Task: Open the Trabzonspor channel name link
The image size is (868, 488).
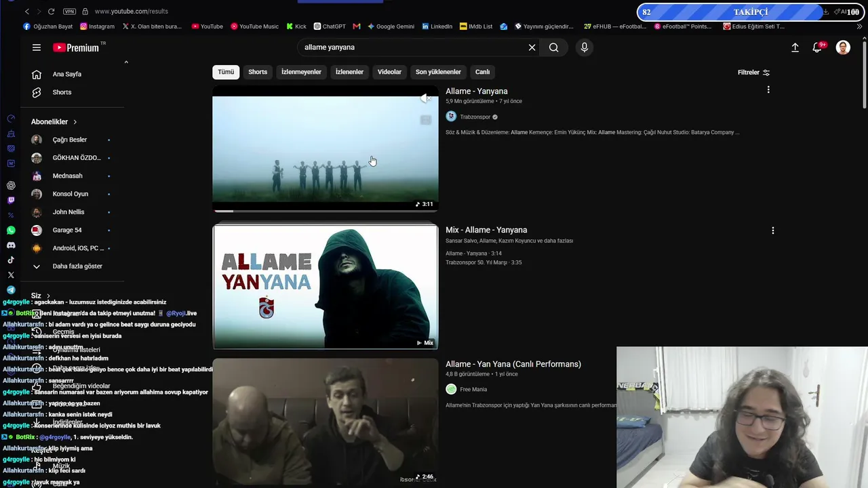Action: [475, 117]
